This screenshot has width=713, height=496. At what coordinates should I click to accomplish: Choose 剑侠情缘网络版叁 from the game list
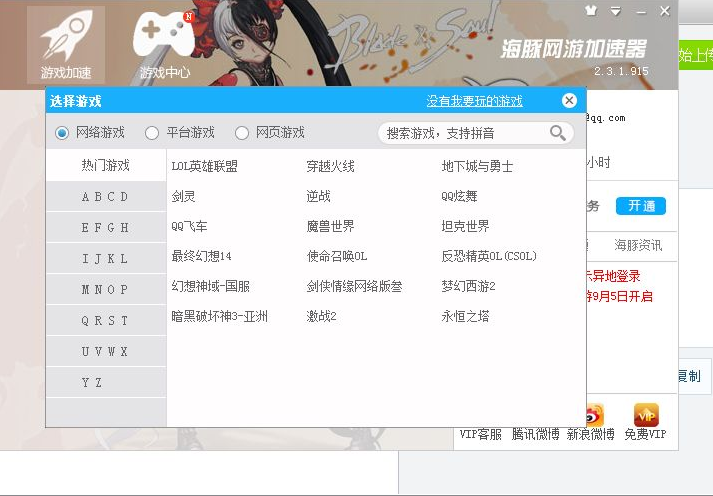tap(354, 286)
